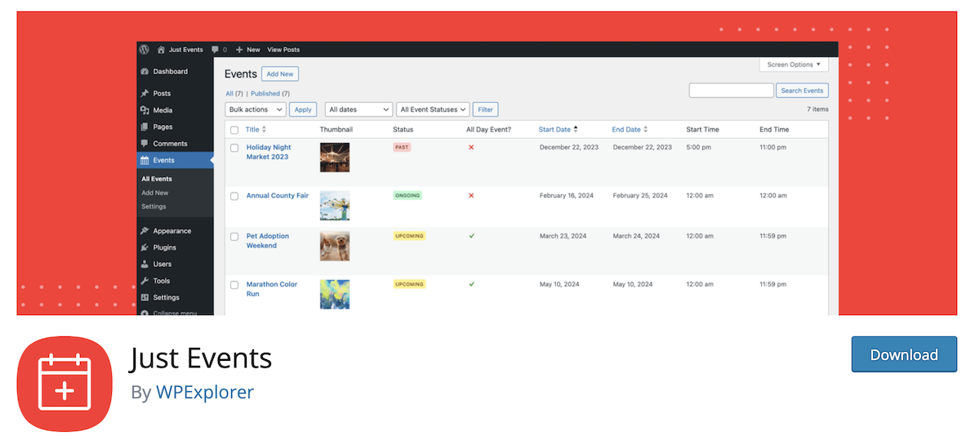The image size is (980, 440).
Task: Click the Users icon in sidebar
Action: click(145, 264)
